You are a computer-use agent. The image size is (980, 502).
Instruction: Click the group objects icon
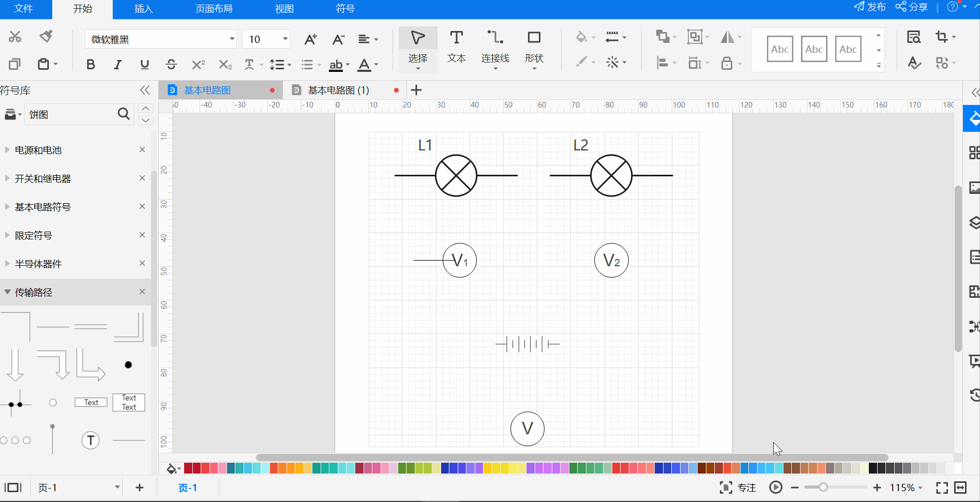tap(695, 36)
